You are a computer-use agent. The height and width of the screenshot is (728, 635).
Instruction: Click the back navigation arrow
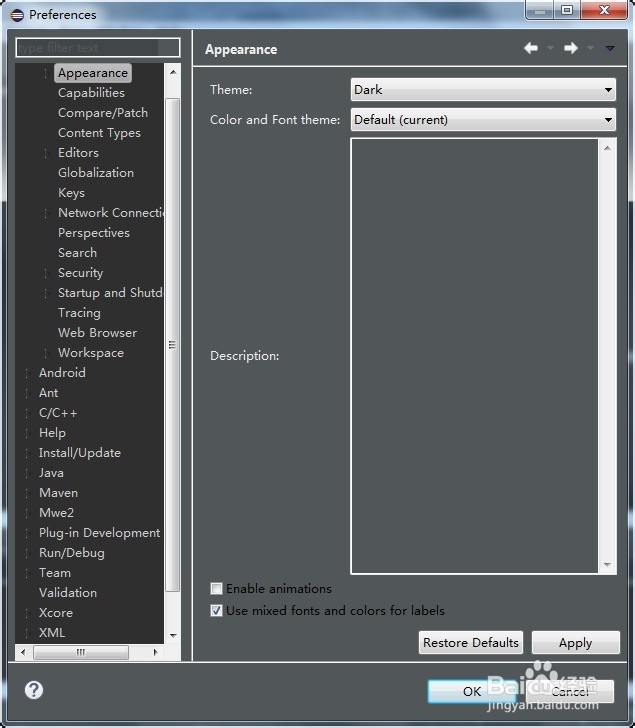(x=531, y=48)
